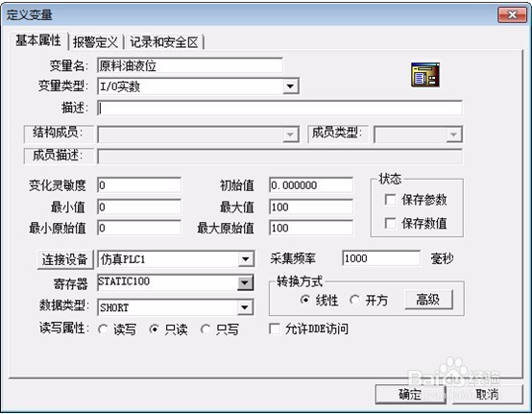The image size is (532, 414).
Task: Click the 初始值 input field
Action: (x=311, y=185)
